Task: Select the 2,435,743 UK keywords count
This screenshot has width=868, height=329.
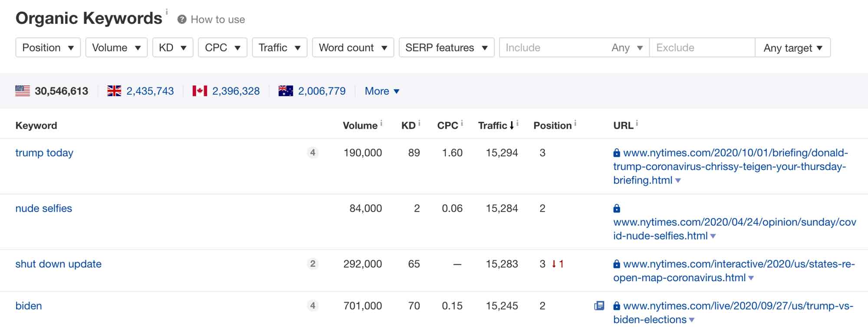Action: click(150, 91)
